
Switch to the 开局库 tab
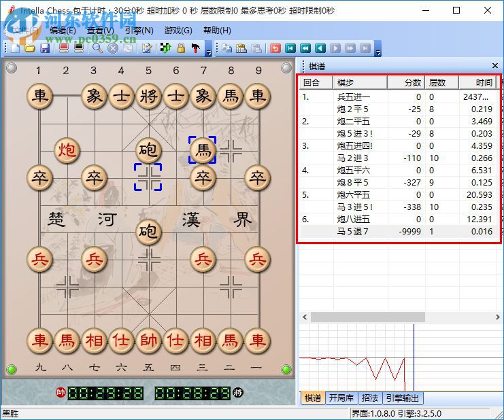click(341, 398)
